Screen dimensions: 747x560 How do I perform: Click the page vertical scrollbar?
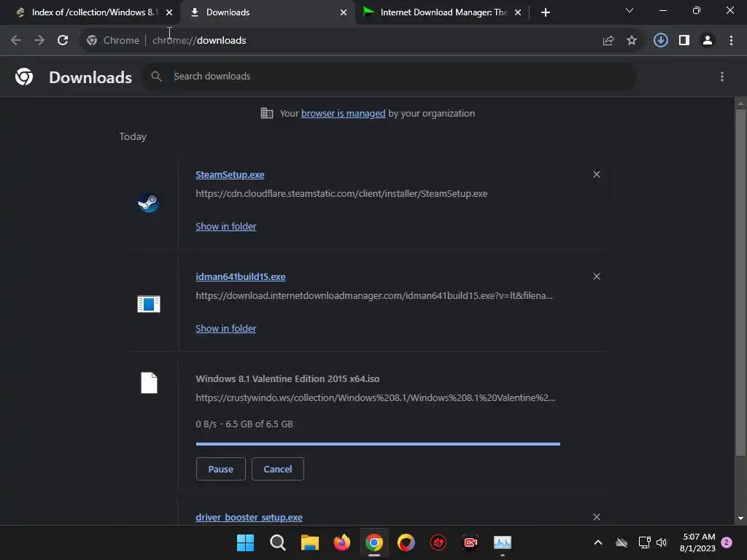point(740,283)
